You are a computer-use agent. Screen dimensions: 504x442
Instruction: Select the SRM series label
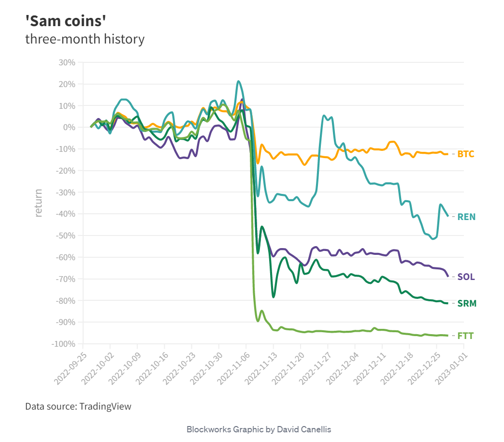click(467, 304)
